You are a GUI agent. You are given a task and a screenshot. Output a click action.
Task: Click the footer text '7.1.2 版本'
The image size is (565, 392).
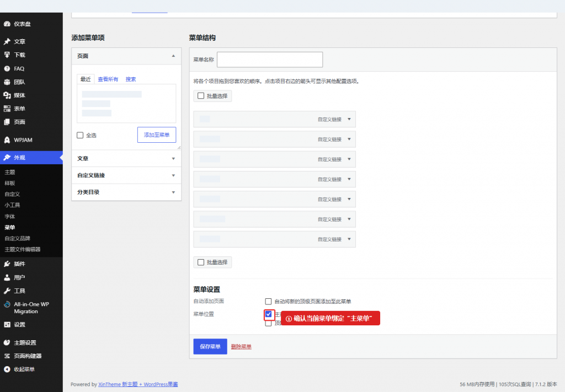tap(546, 384)
